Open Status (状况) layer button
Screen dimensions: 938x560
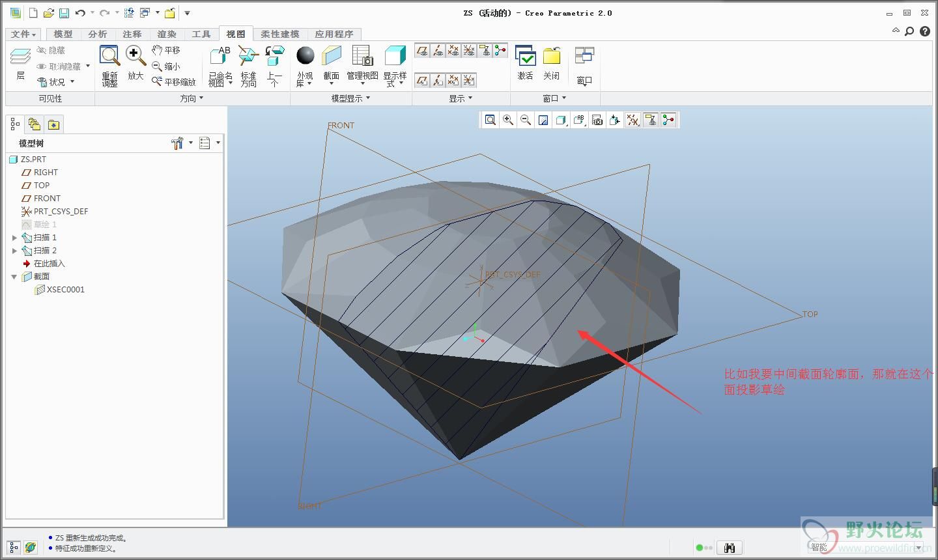56,82
